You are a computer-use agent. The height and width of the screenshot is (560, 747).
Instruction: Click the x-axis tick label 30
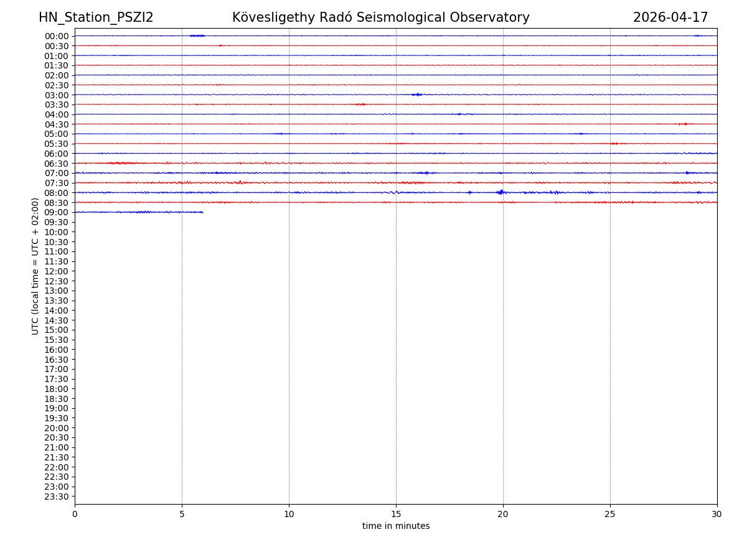click(x=717, y=515)
